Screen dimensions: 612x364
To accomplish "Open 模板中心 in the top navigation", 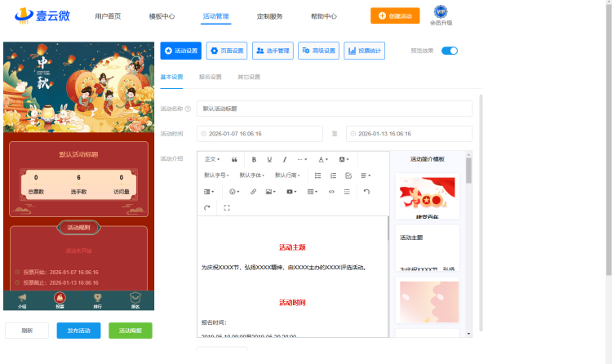I will tap(162, 16).
